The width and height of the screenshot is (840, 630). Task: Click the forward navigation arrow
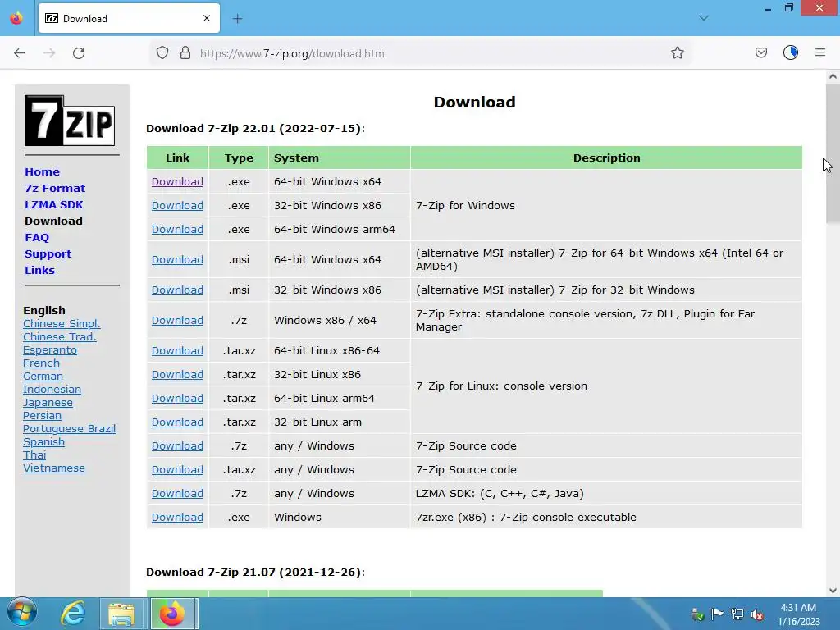pos(49,53)
